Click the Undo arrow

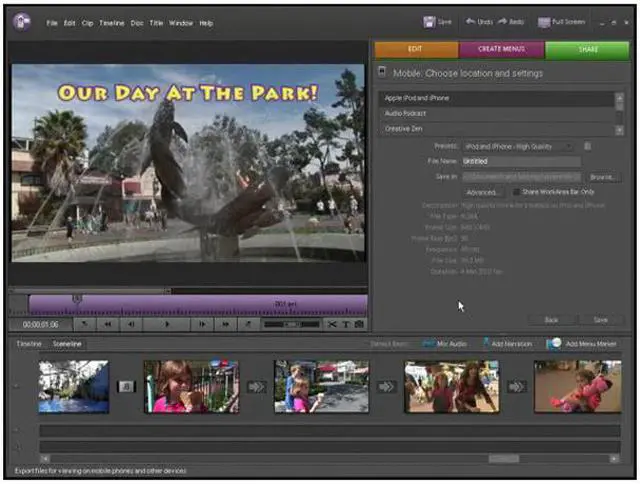(470, 21)
